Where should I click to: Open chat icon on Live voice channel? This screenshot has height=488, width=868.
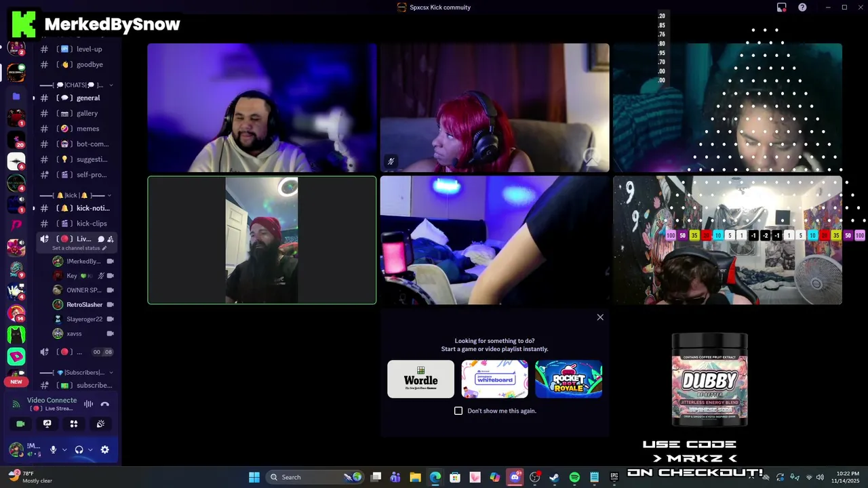pos(100,239)
